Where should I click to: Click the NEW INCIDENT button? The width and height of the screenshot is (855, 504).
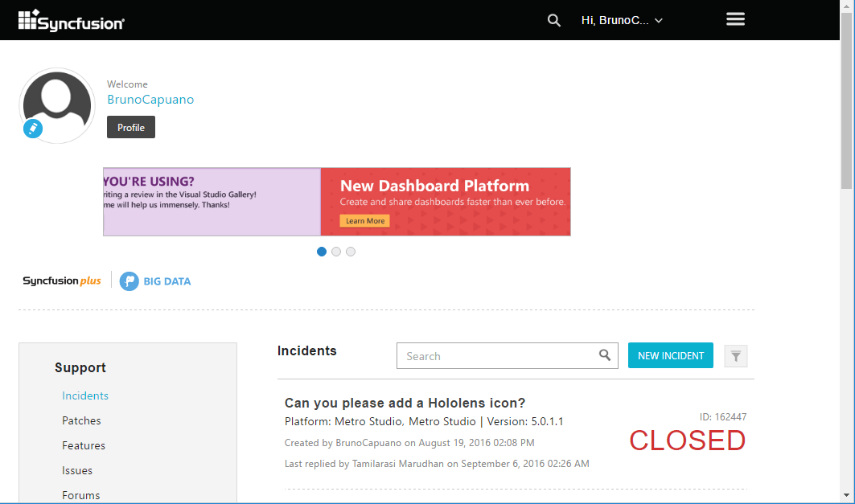click(670, 355)
